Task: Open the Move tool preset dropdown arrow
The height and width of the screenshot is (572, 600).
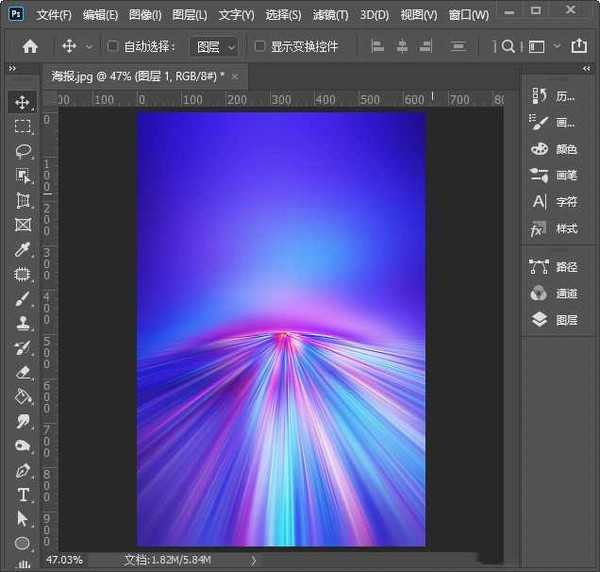Action: pos(89,46)
